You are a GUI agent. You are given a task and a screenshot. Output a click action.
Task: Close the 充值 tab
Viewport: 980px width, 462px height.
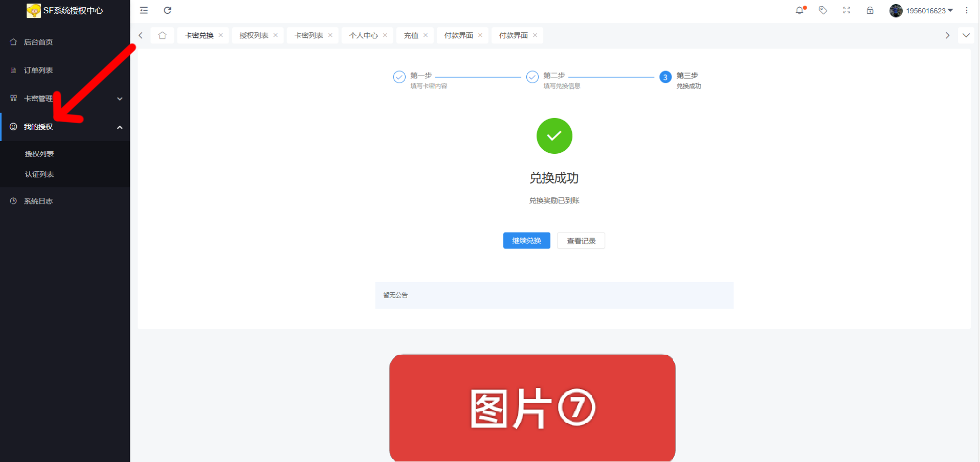426,35
